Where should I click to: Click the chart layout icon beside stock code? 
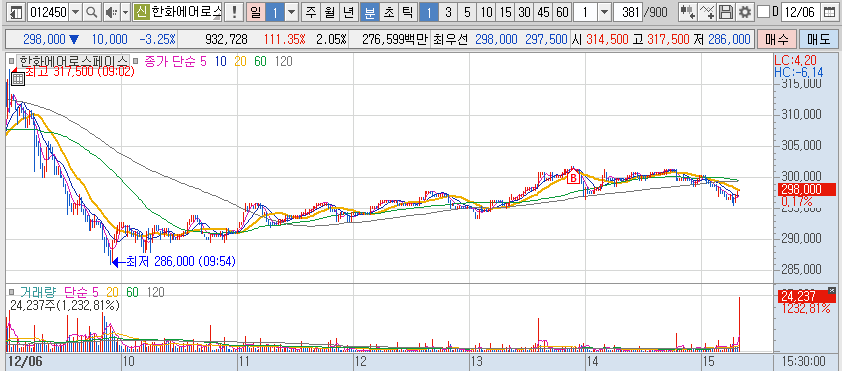(x=17, y=12)
